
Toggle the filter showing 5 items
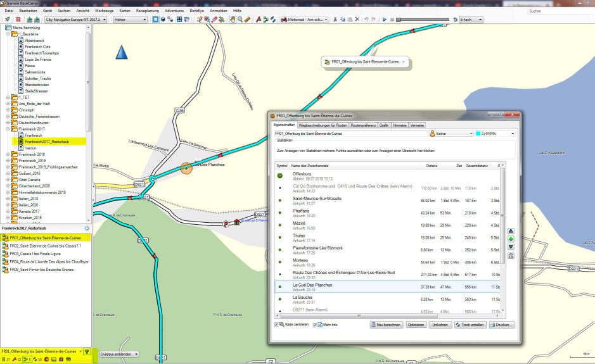pyautogui.click(x=27, y=360)
